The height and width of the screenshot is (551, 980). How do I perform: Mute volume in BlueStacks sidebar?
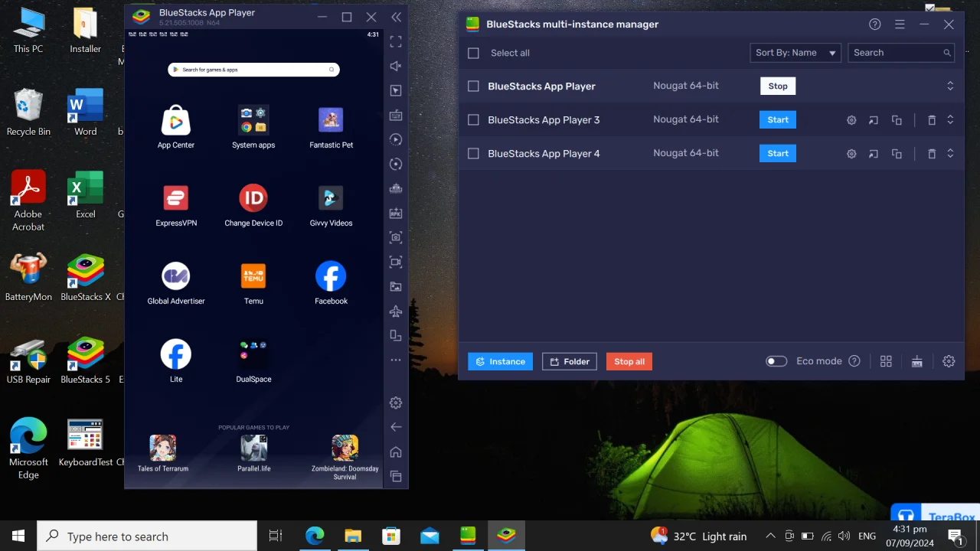point(396,66)
